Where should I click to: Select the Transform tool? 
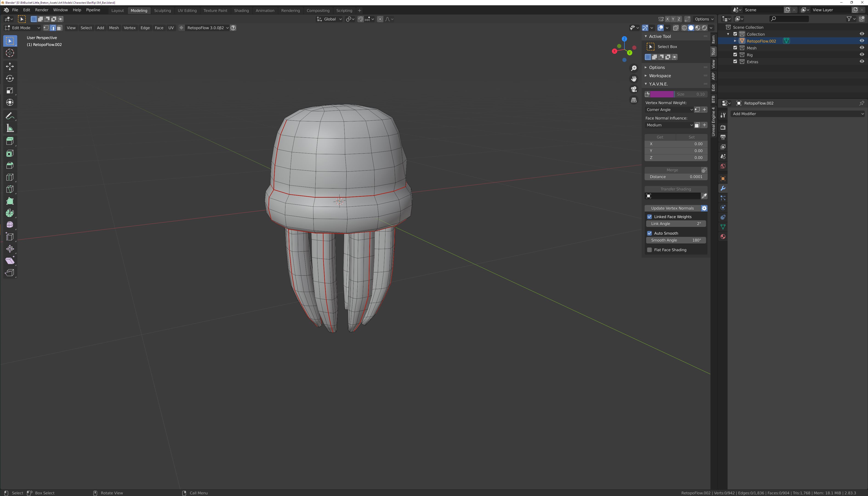[10, 102]
